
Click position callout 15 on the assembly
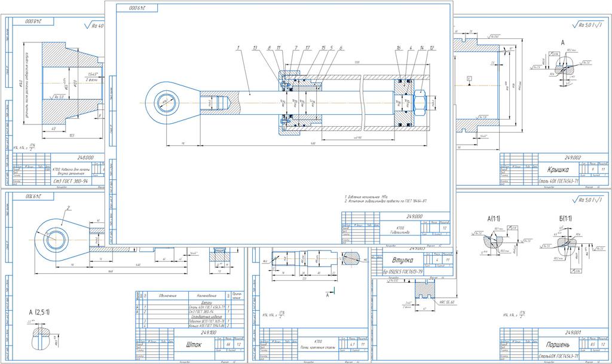pyautogui.click(x=323, y=48)
